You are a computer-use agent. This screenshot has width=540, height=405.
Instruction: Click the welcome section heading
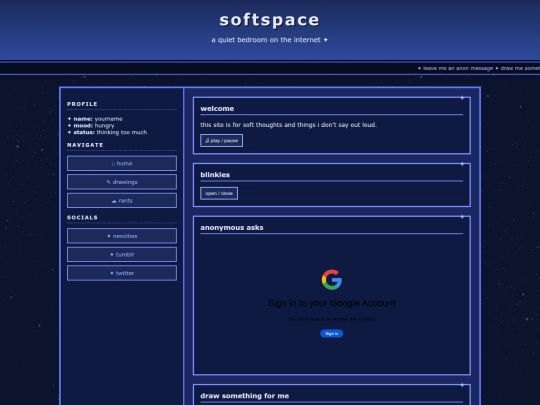[x=217, y=108]
